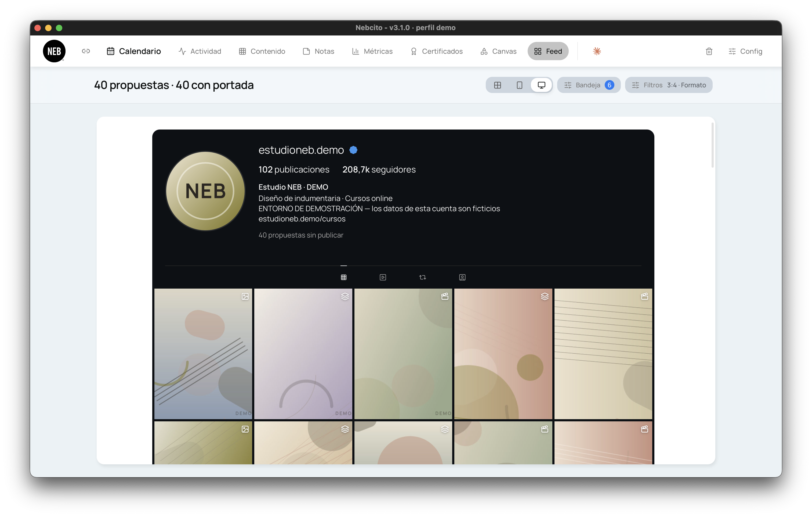Viewport: 812px width, 517px height.
Task: Click the link chain icon beside NEB logo
Action: (86, 51)
